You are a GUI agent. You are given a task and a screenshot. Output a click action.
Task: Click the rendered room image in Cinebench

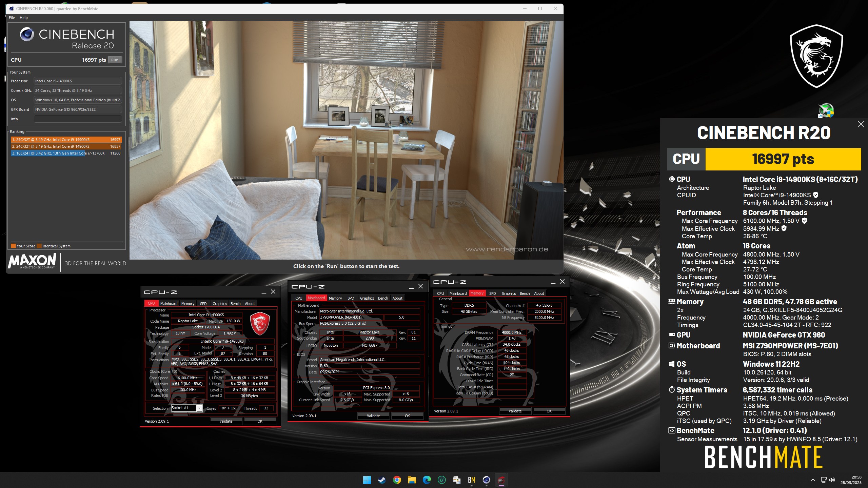coord(346,140)
